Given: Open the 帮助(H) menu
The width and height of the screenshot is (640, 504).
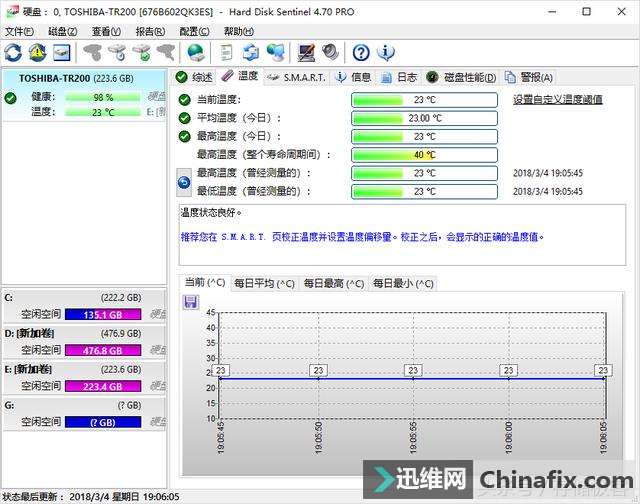Looking at the screenshot, I should [x=239, y=31].
